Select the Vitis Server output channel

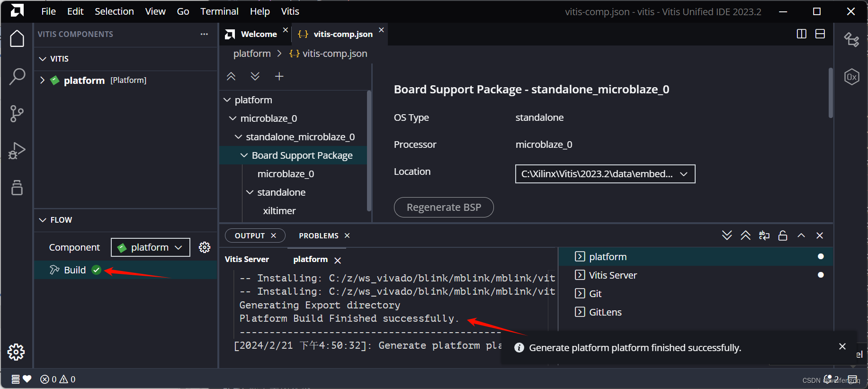pyautogui.click(x=613, y=275)
